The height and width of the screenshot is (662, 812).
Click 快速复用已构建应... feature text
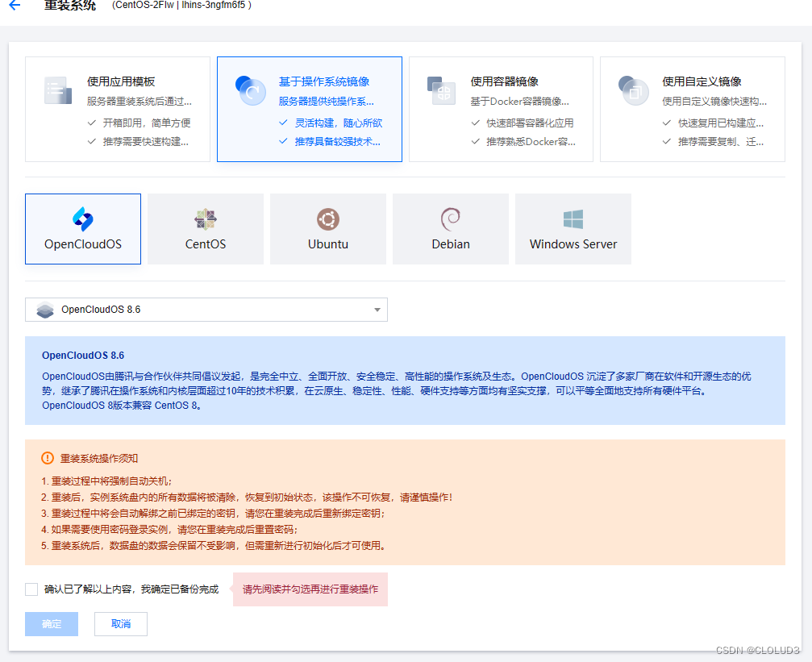721,123
